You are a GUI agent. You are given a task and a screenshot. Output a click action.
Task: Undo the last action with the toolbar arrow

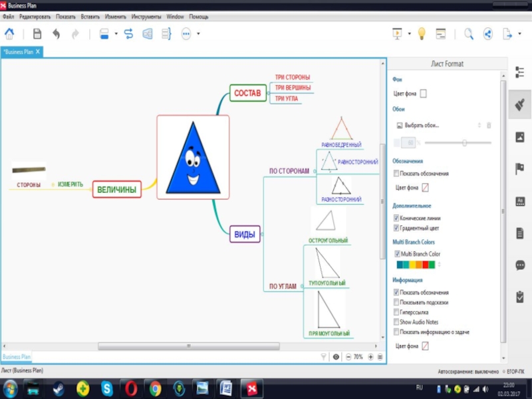pos(57,34)
